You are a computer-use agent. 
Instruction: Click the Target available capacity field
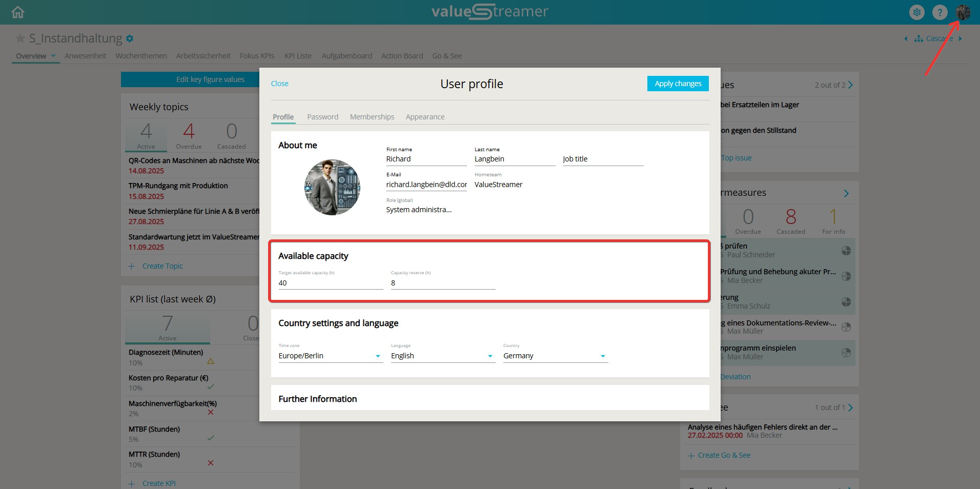point(330,283)
